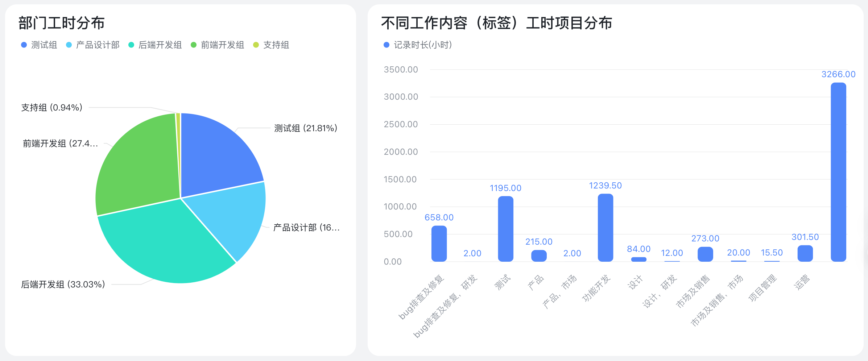Click the 测试 bar showing 1195.00

[x=505, y=229]
